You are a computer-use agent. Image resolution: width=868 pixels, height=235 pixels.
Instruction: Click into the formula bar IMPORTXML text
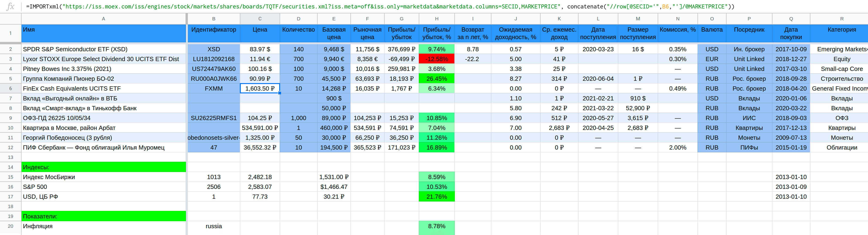(x=380, y=6)
